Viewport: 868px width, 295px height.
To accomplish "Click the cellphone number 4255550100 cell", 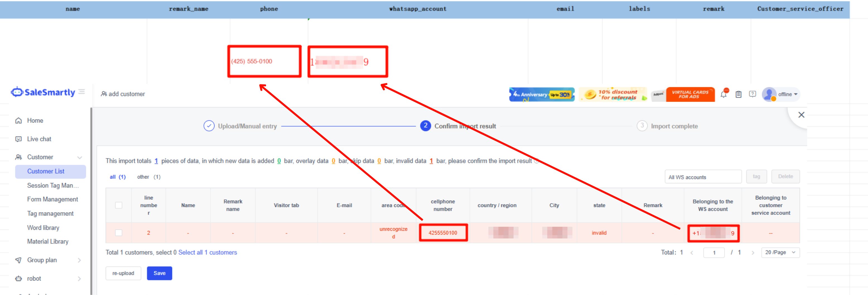I will point(443,233).
